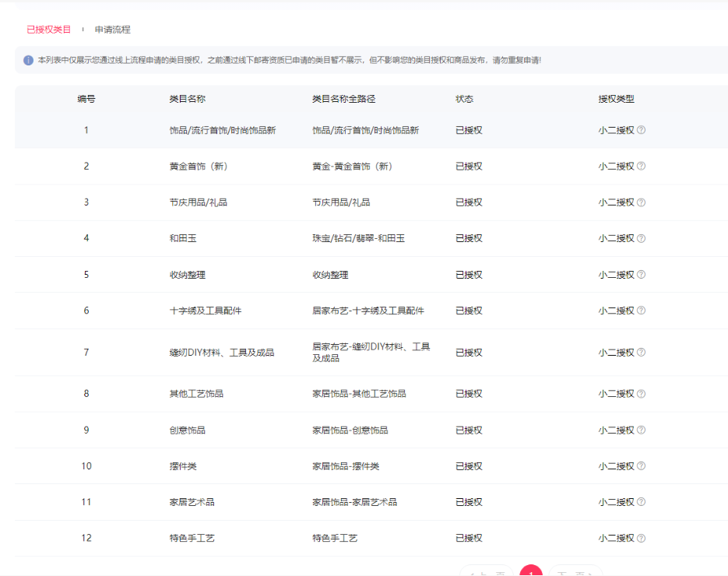The width and height of the screenshot is (728, 576).
Task: Click help icon beside 小二授权 in row 1
Action: pyautogui.click(x=641, y=130)
